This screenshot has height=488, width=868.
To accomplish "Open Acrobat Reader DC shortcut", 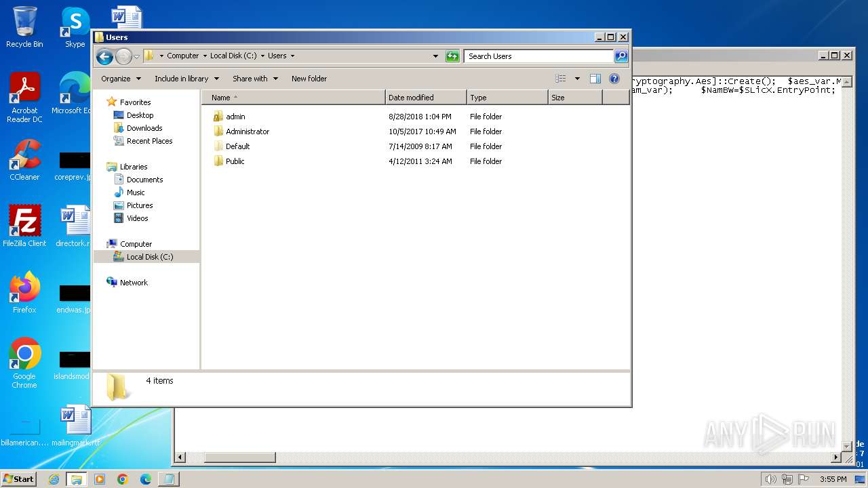I will tap(24, 98).
